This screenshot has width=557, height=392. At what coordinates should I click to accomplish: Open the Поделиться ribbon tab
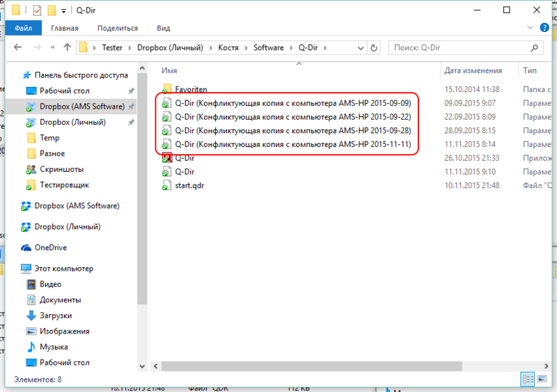click(x=118, y=28)
